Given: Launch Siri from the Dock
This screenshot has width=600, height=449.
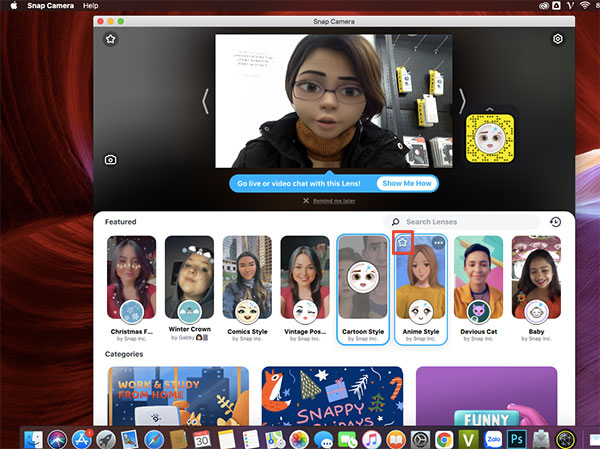Looking at the screenshot, I should coord(57,439).
